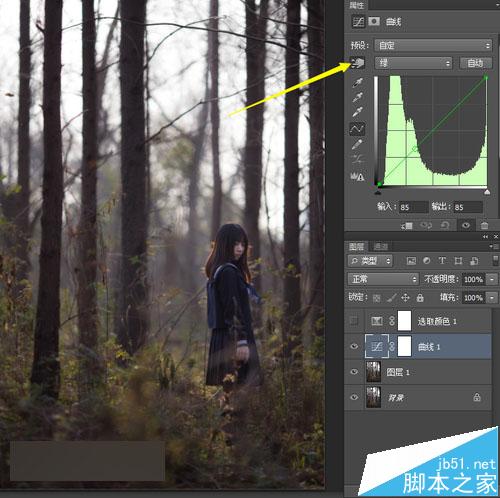Click the 自动 auto button
500x498 pixels.
point(476,63)
